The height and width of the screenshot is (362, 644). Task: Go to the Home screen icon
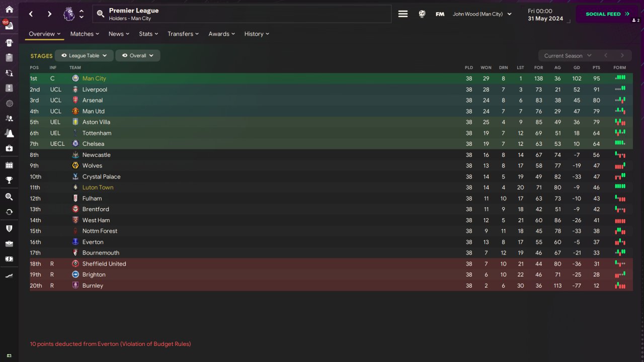[9, 9]
